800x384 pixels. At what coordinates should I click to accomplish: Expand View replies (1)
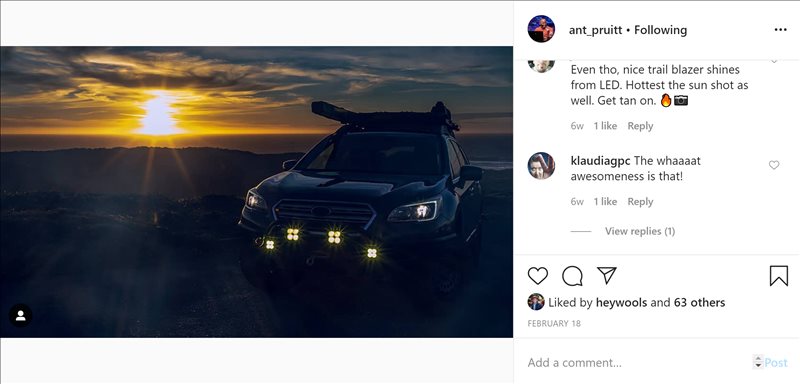(640, 231)
